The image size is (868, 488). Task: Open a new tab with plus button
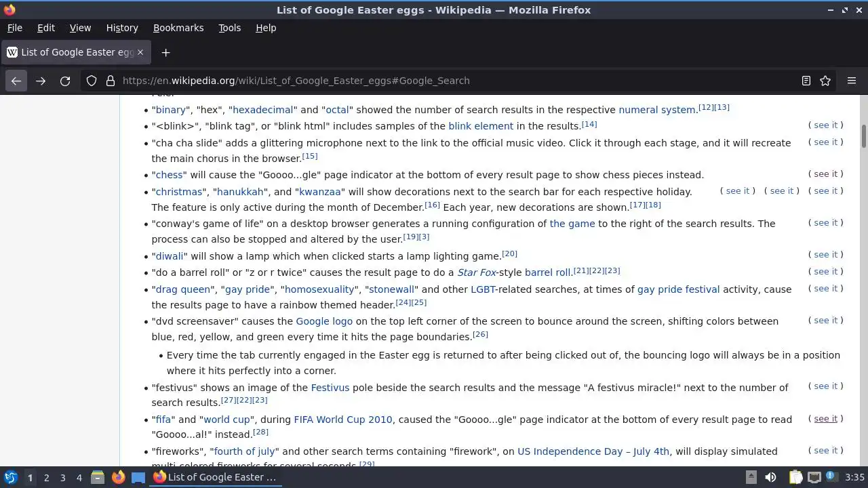(165, 52)
